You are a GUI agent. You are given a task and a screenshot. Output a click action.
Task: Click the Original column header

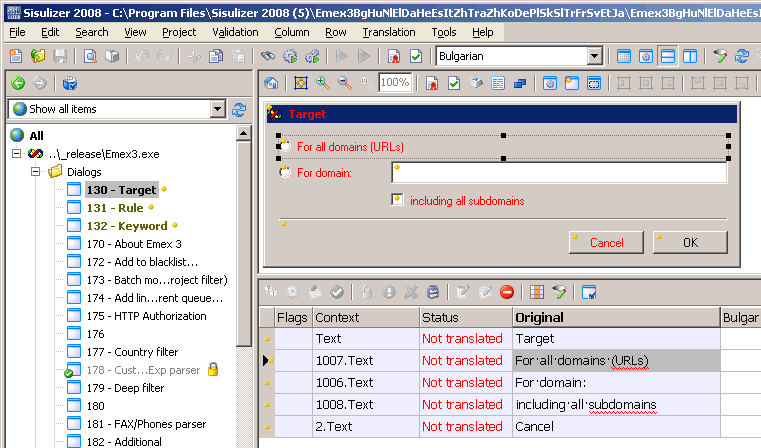point(616,317)
